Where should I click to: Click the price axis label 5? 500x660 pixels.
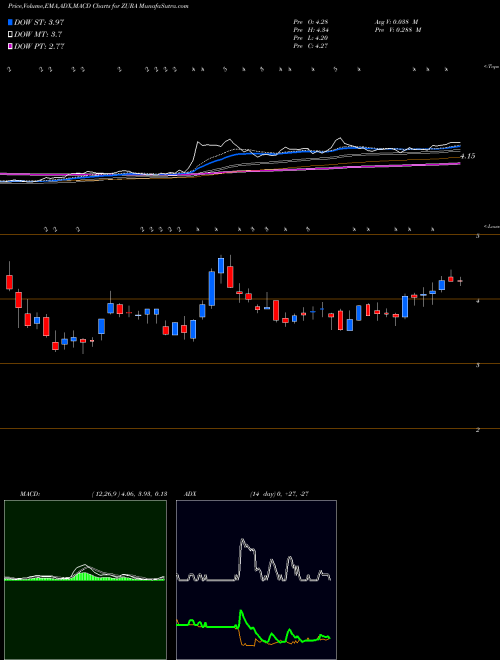click(478, 236)
